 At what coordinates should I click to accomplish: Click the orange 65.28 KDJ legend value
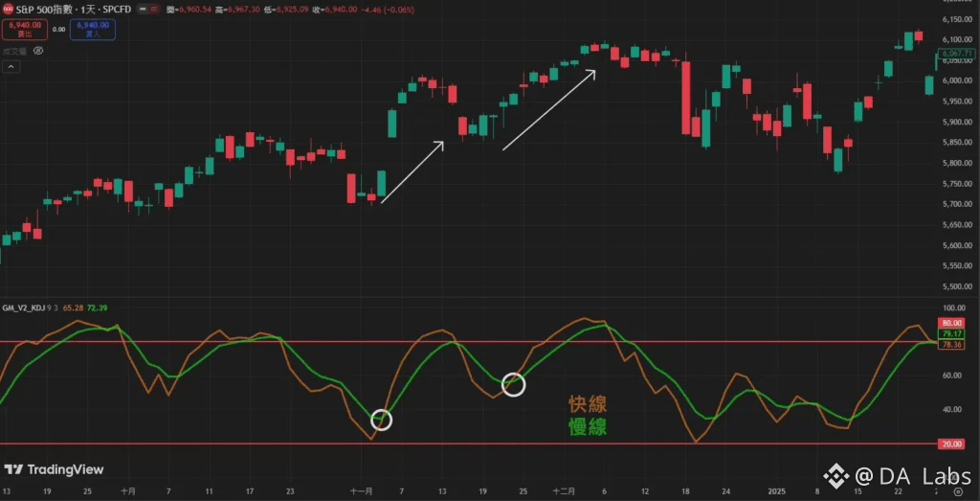[x=75, y=308]
